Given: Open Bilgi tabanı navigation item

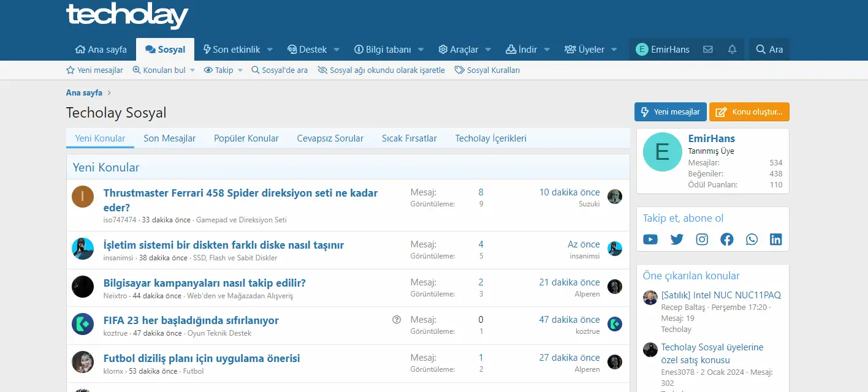Looking at the screenshot, I should tap(383, 50).
